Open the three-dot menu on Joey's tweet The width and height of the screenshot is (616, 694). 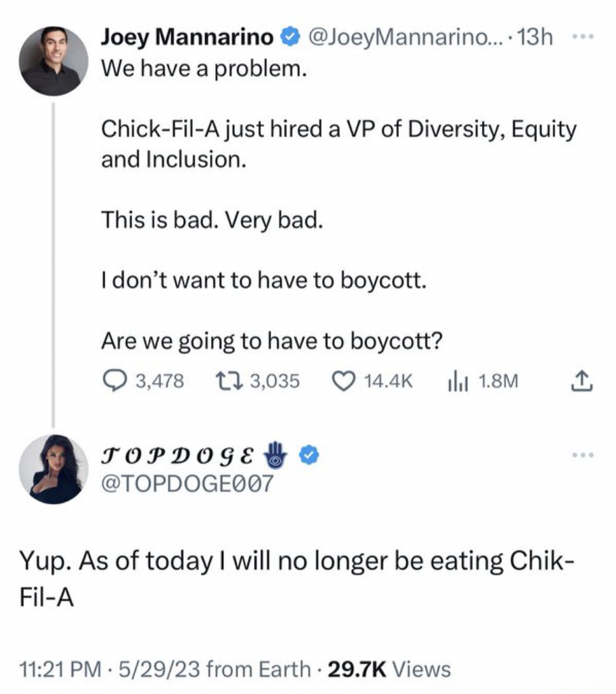[583, 37]
